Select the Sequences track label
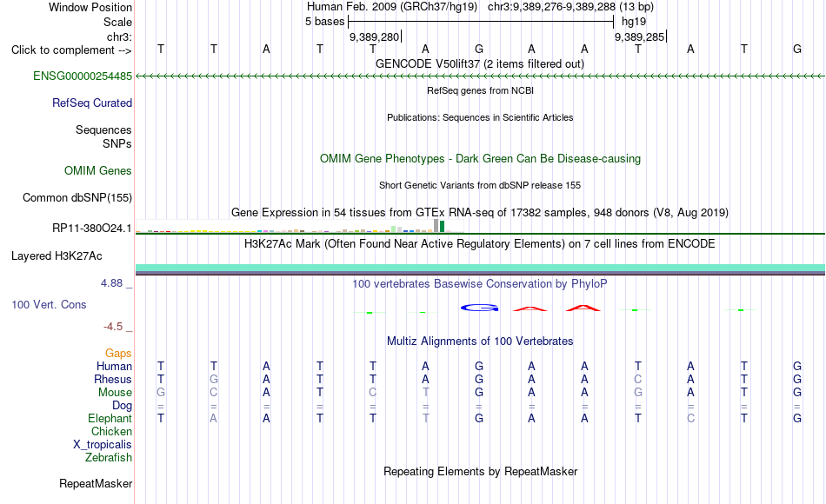The image size is (826, 504). coord(103,129)
